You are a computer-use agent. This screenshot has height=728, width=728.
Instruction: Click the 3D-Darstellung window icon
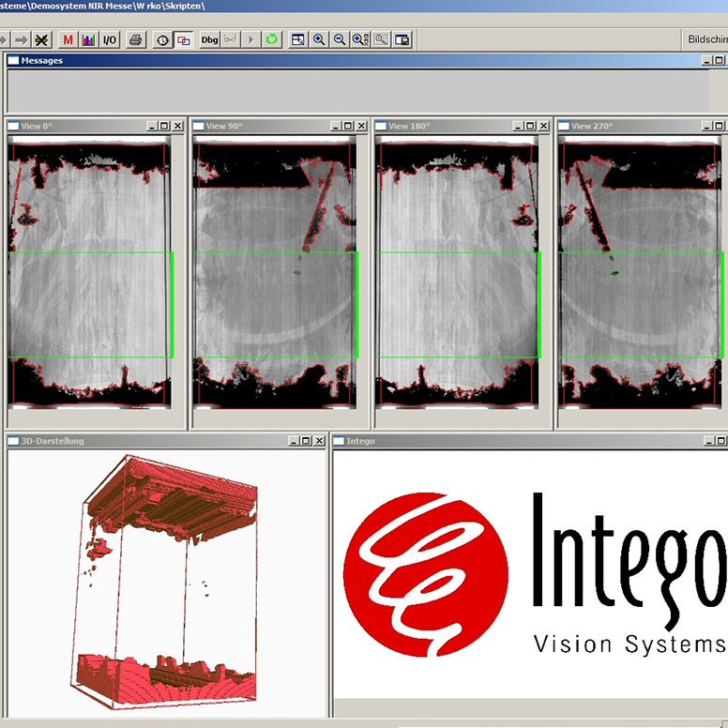point(13,441)
